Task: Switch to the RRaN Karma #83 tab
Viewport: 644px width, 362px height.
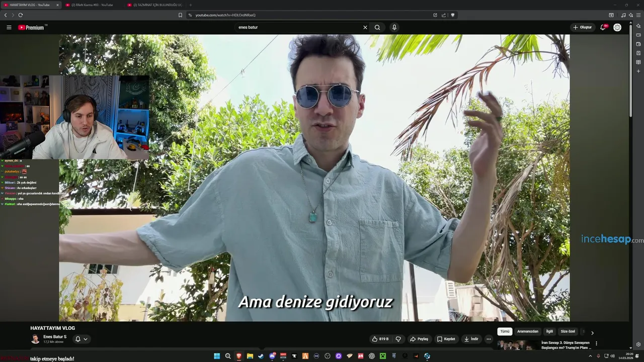Action: coord(92,5)
